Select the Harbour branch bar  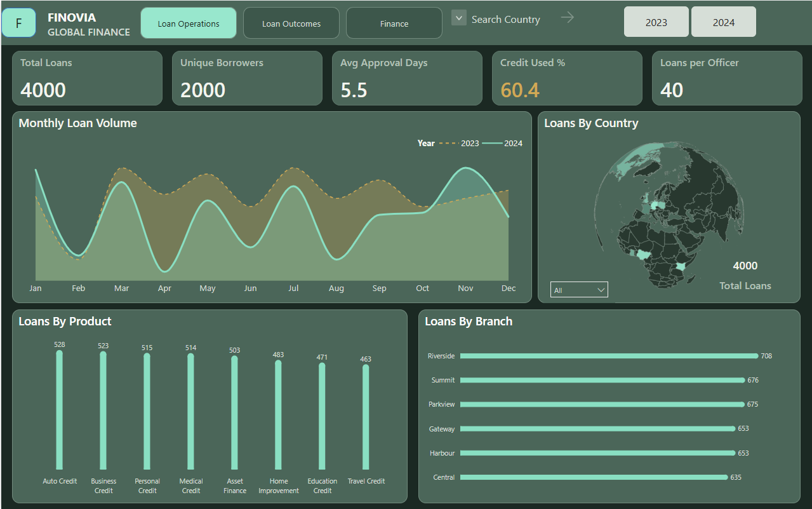point(598,453)
